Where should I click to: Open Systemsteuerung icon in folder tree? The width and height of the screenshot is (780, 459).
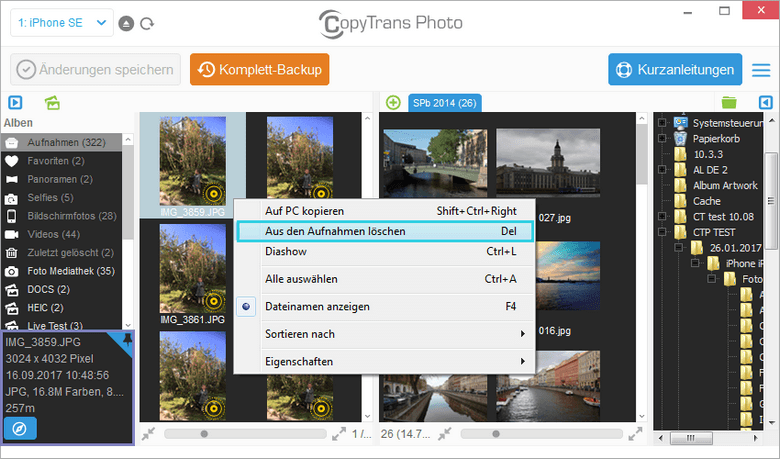(x=680, y=122)
